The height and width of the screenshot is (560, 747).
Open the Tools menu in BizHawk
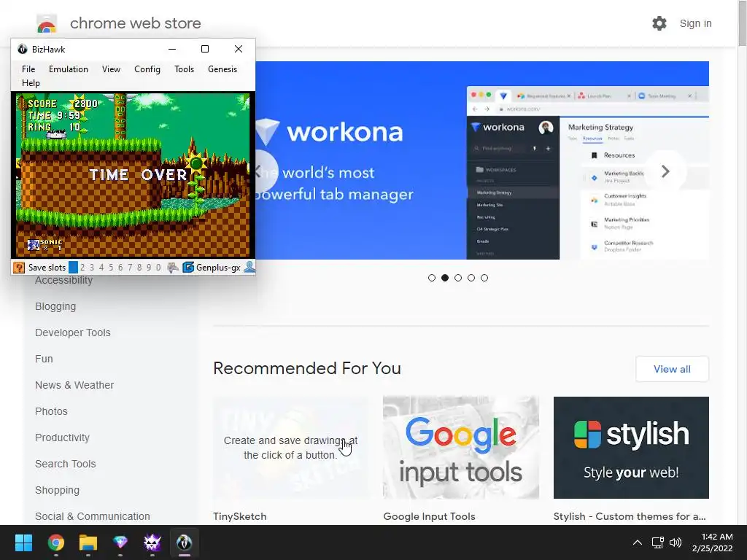pyautogui.click(x=184, y=69)
